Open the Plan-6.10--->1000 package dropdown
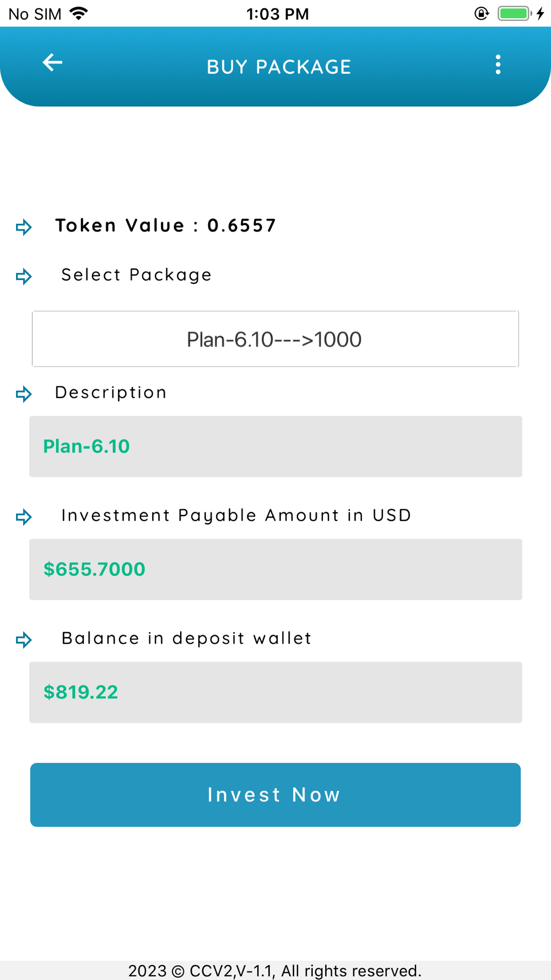This screenshot has height=980, width=551. pyautogui.click(x=275, y=339)
